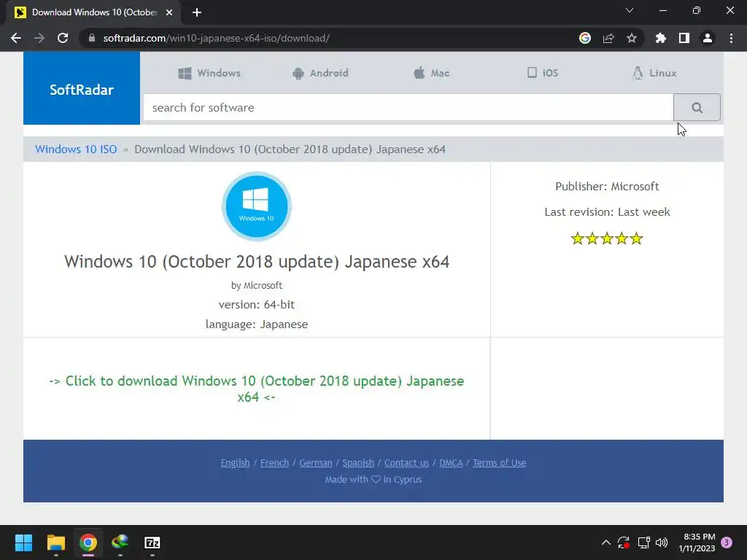
Task: Open the network tray icon
Action: (643, 542)
